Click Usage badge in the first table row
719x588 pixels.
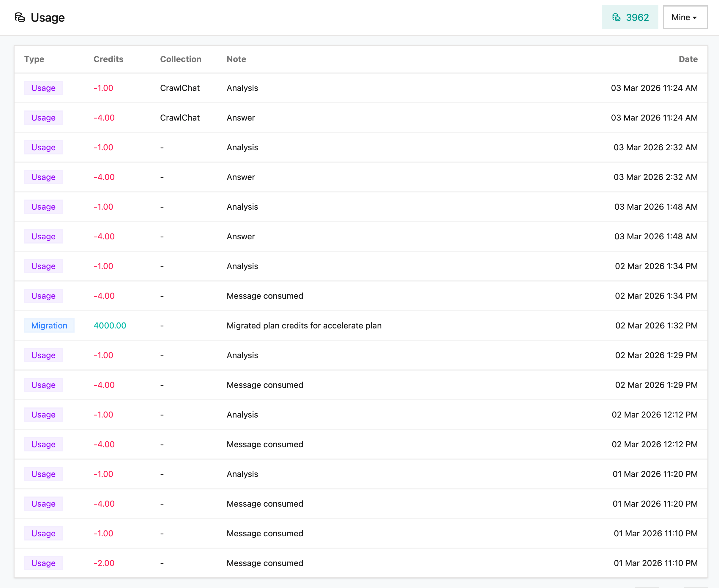(43, 88)
